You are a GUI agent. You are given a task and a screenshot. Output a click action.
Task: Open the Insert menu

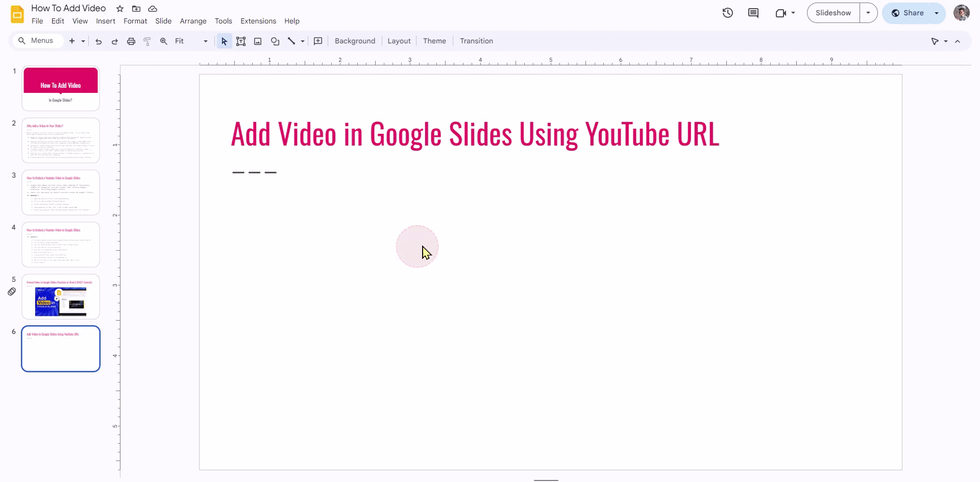tap(105, 21)
